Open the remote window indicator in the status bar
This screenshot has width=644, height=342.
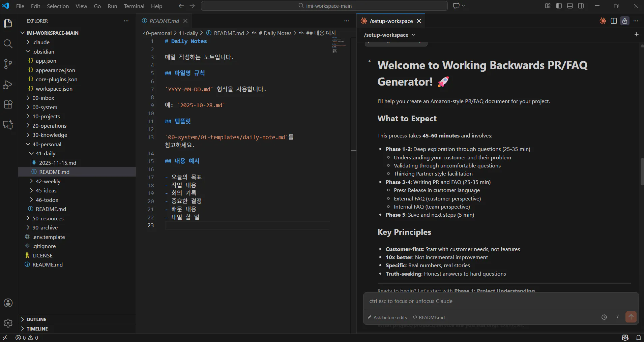click(x=5, y=338)
